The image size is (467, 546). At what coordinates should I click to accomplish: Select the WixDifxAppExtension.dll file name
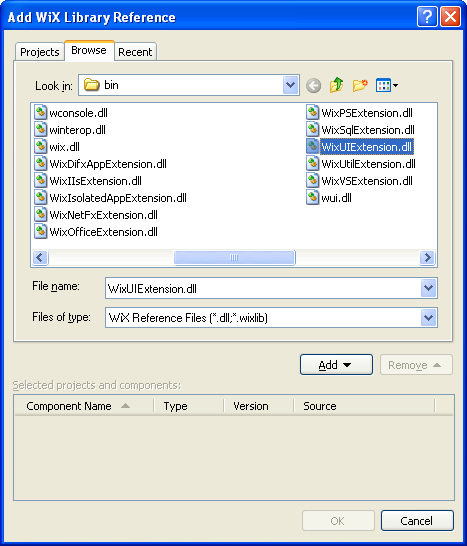(x=108, y=164)
